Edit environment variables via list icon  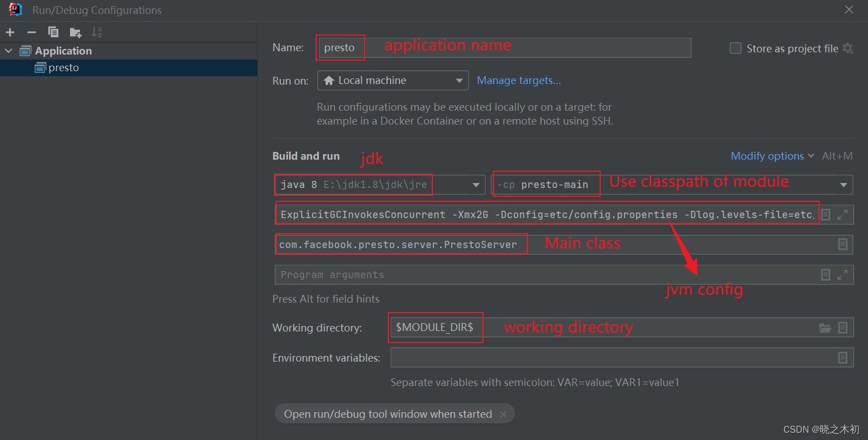[x=842, y=358]
